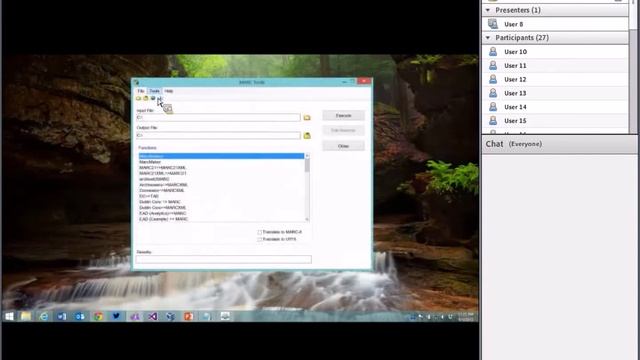Select Dublin Core=>MARCXML function
Image resolution: width=640 pixels, height=360 pixels.
pos(162,208)
